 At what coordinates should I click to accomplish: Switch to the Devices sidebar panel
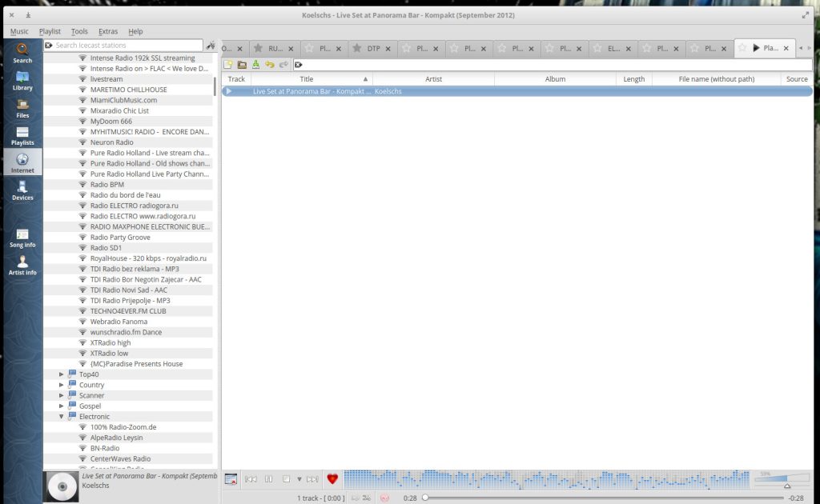tap(22, 190)
